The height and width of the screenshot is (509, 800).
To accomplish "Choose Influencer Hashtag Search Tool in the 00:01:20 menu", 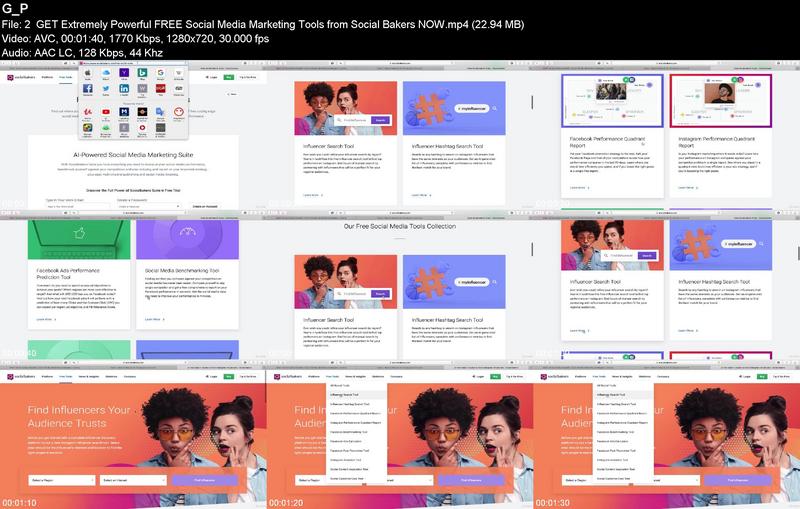I will pos(349,404).
